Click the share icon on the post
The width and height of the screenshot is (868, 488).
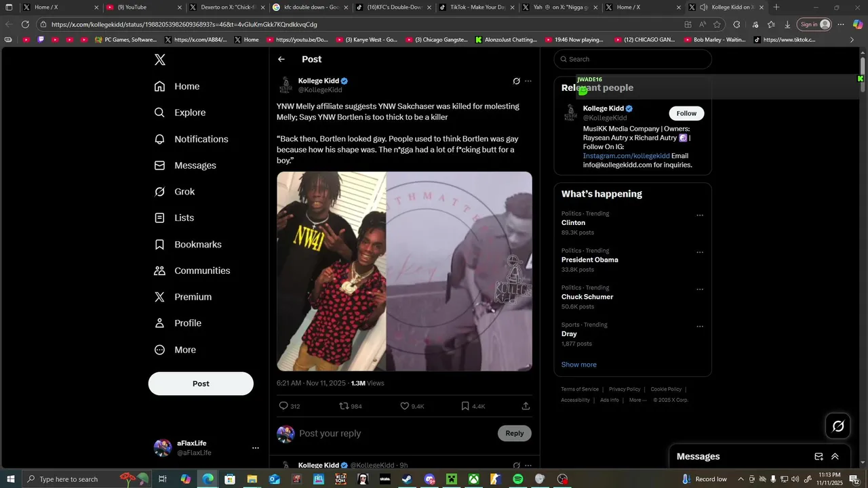[x=526, y=406]
